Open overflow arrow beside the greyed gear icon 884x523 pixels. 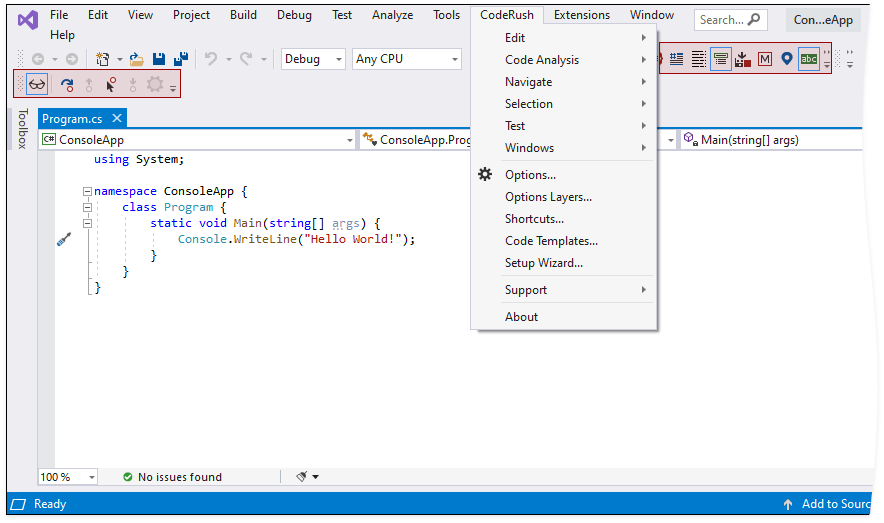173,88
